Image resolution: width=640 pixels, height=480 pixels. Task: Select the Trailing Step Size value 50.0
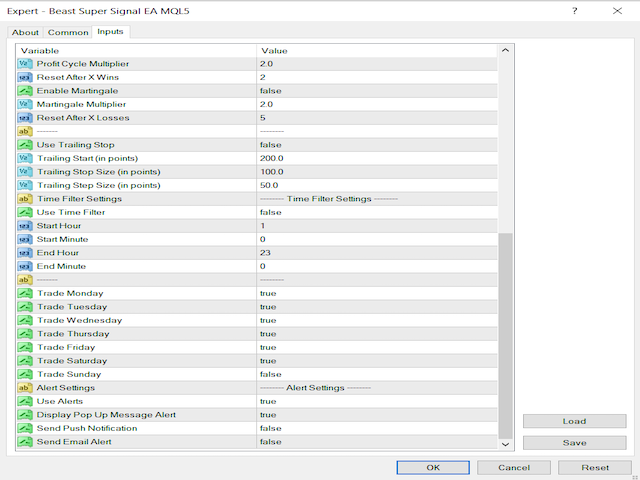pyautogui.click(x=269, y=185)
